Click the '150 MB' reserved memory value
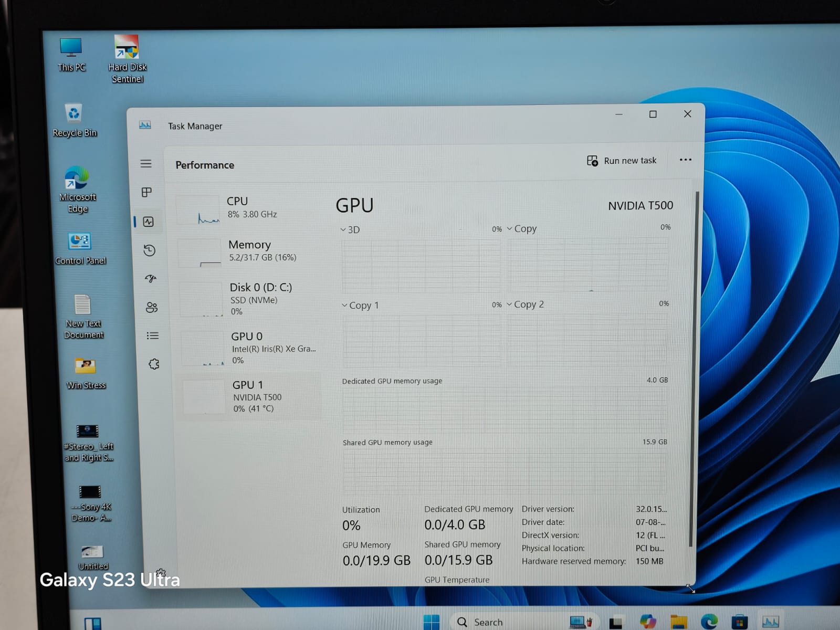The image size is (840, 630). [649, 561]
